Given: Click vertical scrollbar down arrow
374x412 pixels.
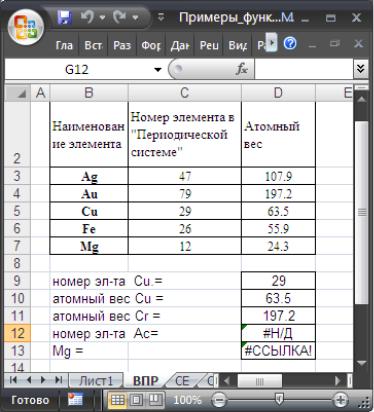Looking at the screenshot, I should pos(362,363).
